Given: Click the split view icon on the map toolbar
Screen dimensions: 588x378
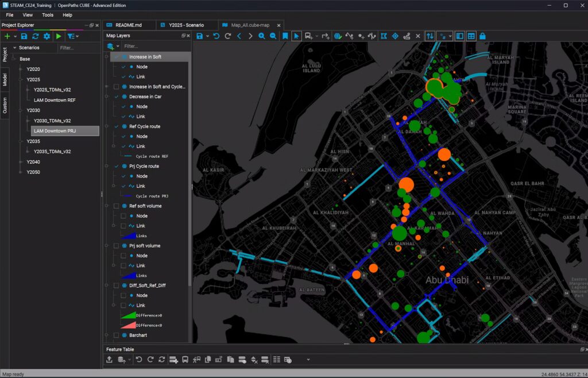Looking at the screenshot, I should [461, 36].
